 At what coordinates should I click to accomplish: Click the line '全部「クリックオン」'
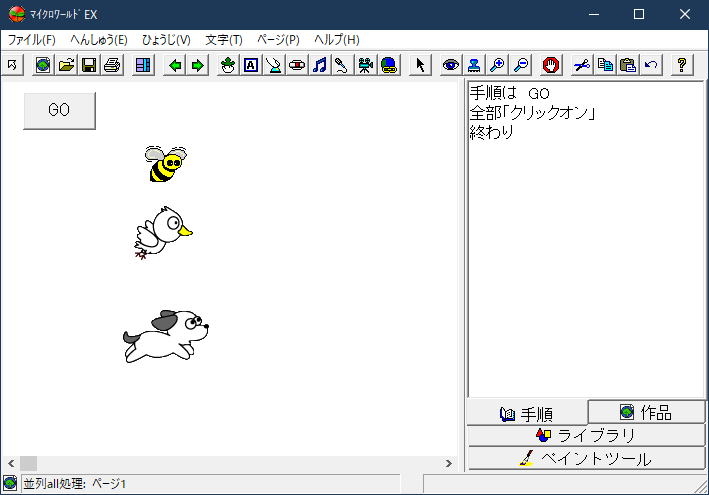coord(532,113)
